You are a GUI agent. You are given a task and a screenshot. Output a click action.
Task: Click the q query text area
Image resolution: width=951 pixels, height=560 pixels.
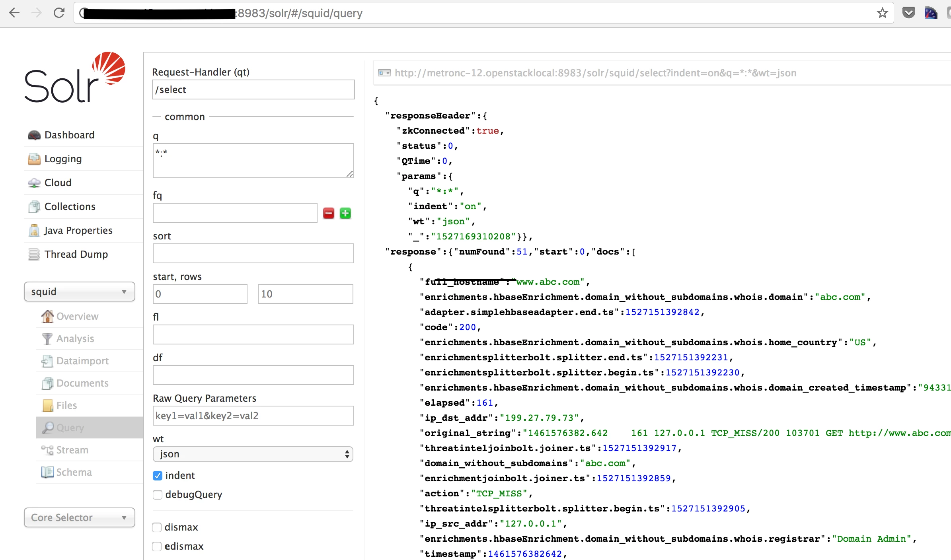click(253, 161)
